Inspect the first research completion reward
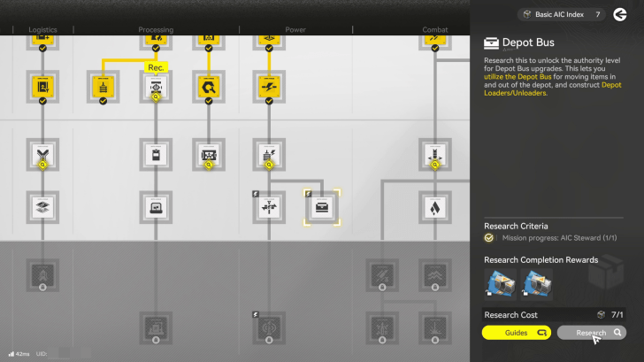Viewport: 644px width, 362px height. pos(501,285)
